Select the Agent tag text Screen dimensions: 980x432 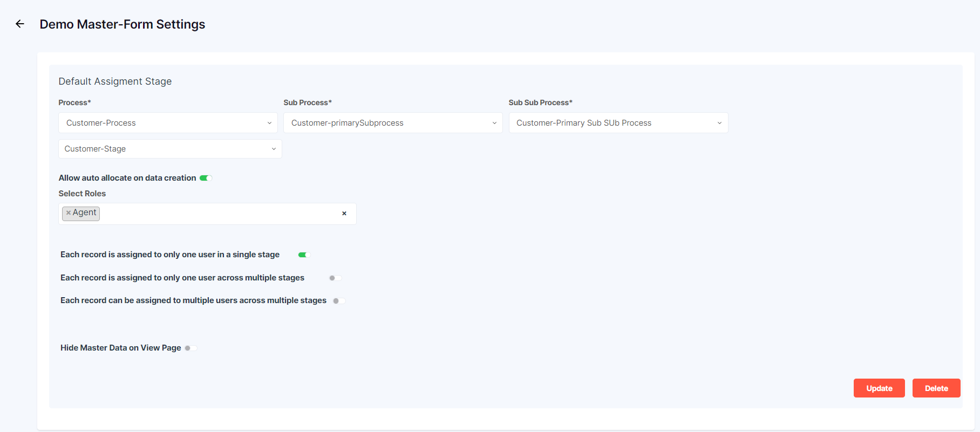pos(85,213)
